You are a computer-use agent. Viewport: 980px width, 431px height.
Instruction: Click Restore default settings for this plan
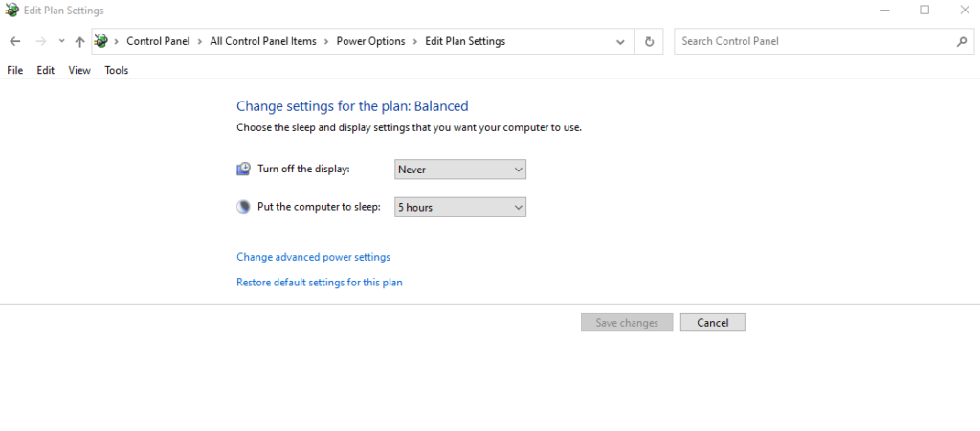point(319,283)
